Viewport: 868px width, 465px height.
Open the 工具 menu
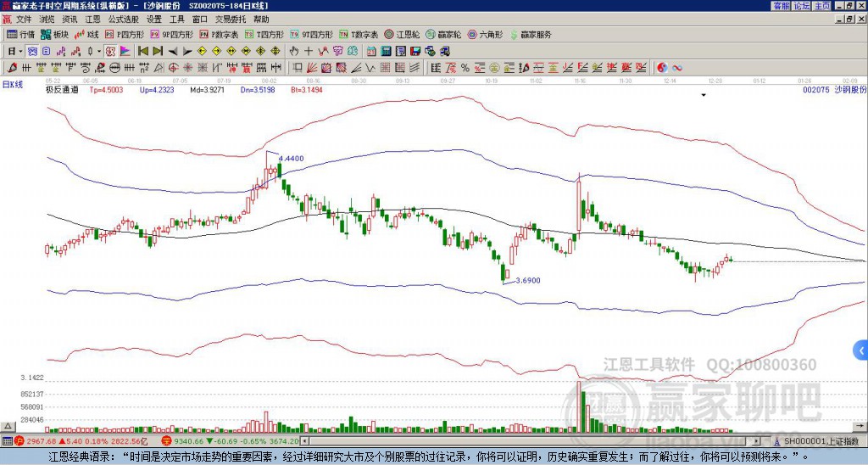176,20
